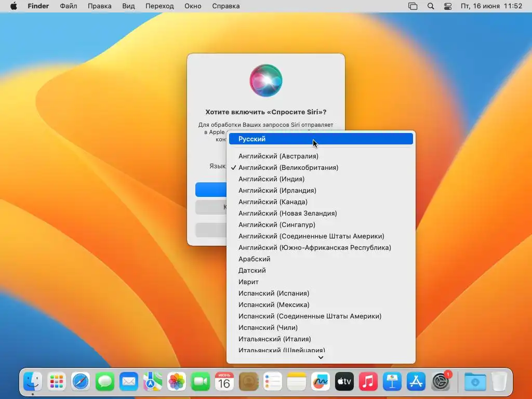This screenshot has width=532, height=399.
Task: Choose Испанский (Соединенные Штаты Америки)
Action: (321, 316)
